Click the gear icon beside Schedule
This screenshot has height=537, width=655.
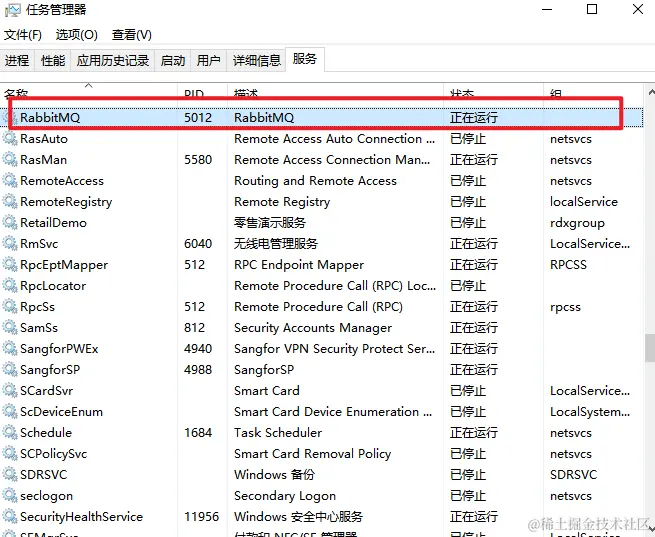(10, 432)
